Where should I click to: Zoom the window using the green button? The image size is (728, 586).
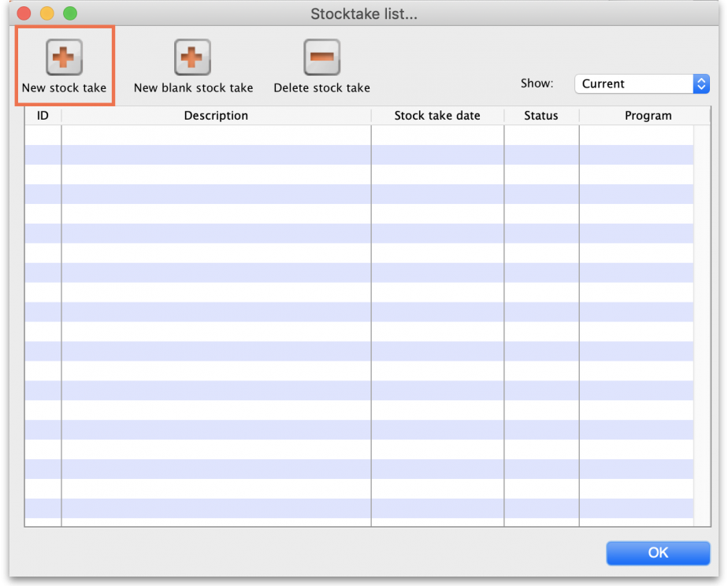pos(70,13)
